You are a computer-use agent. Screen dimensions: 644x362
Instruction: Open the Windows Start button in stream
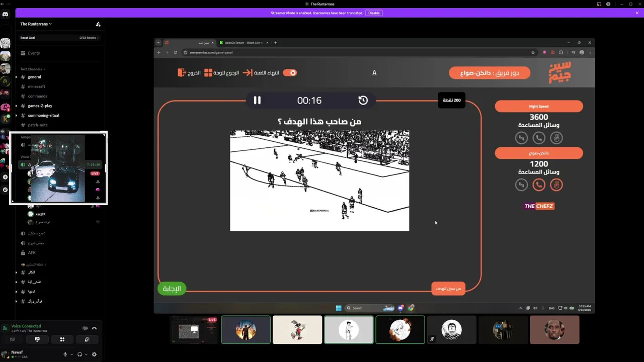click(339, 308)
